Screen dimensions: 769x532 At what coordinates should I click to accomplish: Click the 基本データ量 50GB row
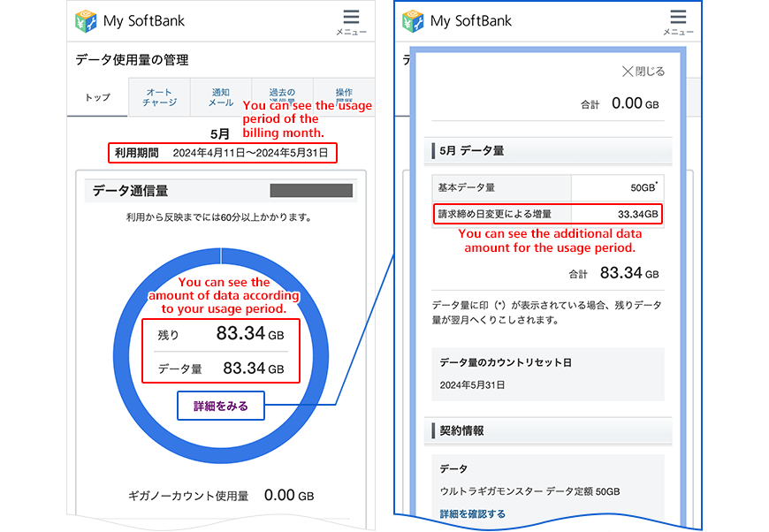548,187
